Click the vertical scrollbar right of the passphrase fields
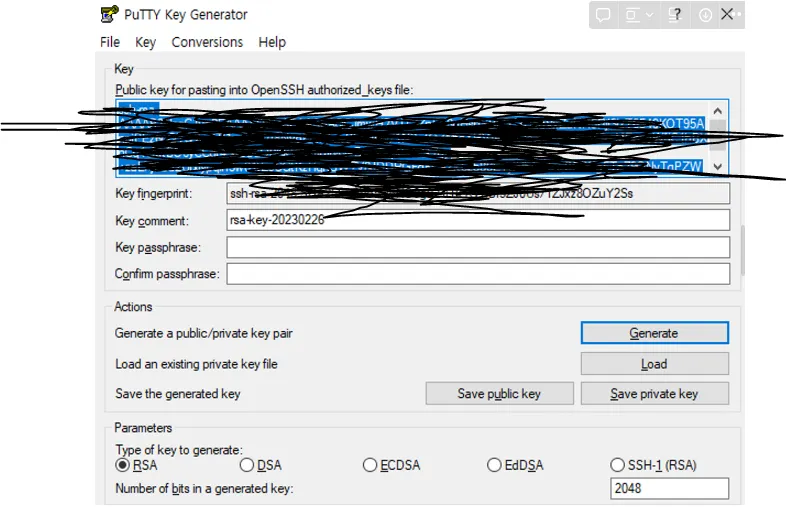Screen dimensions: 786x507 (x=743, y=250)
